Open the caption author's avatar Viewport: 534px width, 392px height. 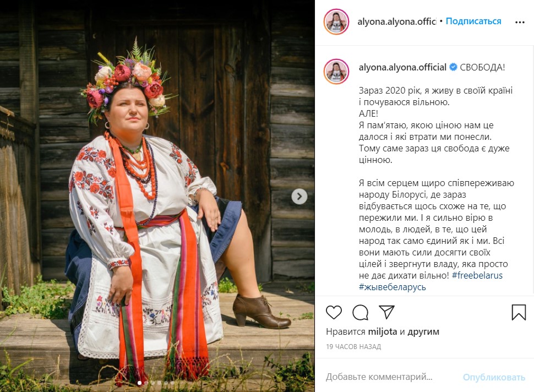click(336, 72)
